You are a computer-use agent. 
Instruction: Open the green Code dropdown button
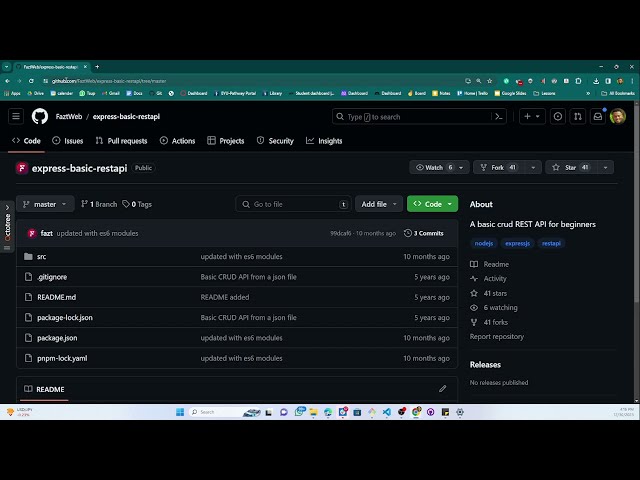click(432, 204)
